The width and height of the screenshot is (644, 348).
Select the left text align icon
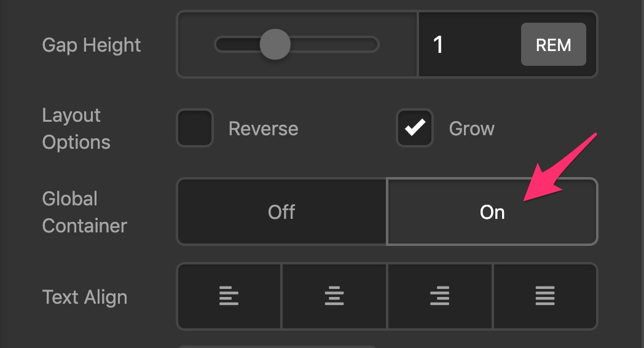pyautogui.click(x=229, y=296)
